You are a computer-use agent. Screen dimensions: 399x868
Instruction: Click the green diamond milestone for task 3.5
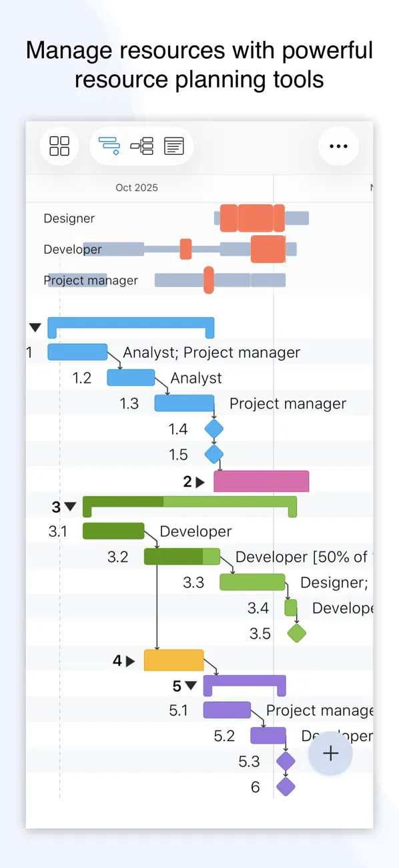(x=296, y=633)
